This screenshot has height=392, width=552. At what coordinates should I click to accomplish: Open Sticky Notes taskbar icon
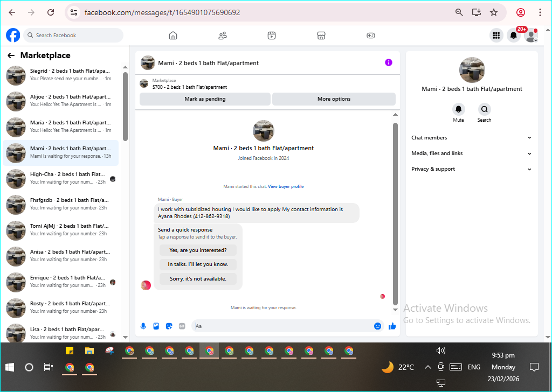click(70, 351)
